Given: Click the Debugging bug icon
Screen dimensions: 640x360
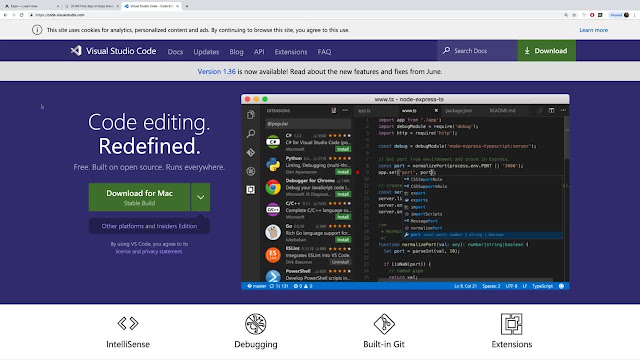Looking at the screenshot, I should pos(256,324).
